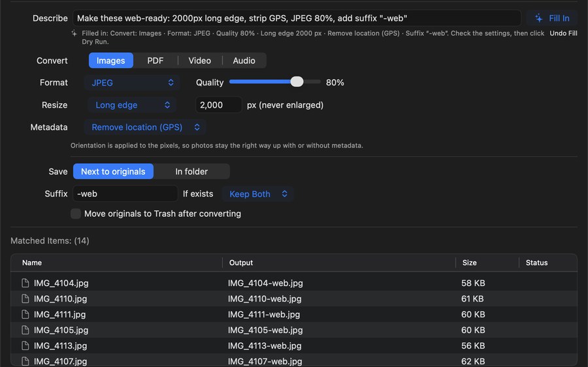Click file icon for IMG_4111.jpg
Image resolution: width=588 pixels, height=367 pixels.
pos(25,314)
